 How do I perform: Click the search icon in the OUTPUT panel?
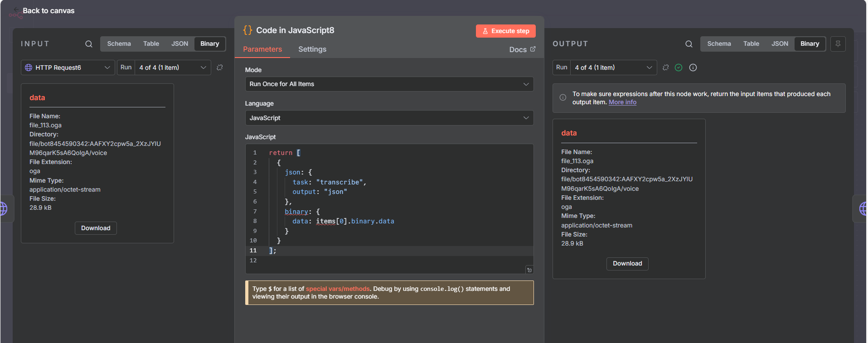coord(689,44)
